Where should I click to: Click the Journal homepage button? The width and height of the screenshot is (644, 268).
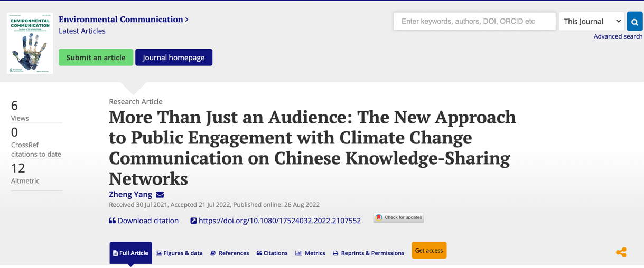[x=174, y=58]
